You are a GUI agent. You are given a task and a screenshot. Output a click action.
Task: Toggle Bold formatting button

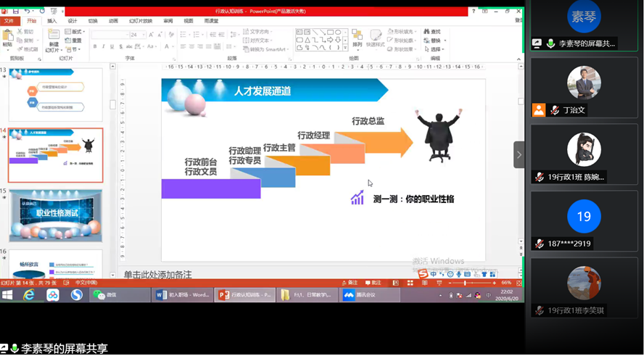[95, 47]
